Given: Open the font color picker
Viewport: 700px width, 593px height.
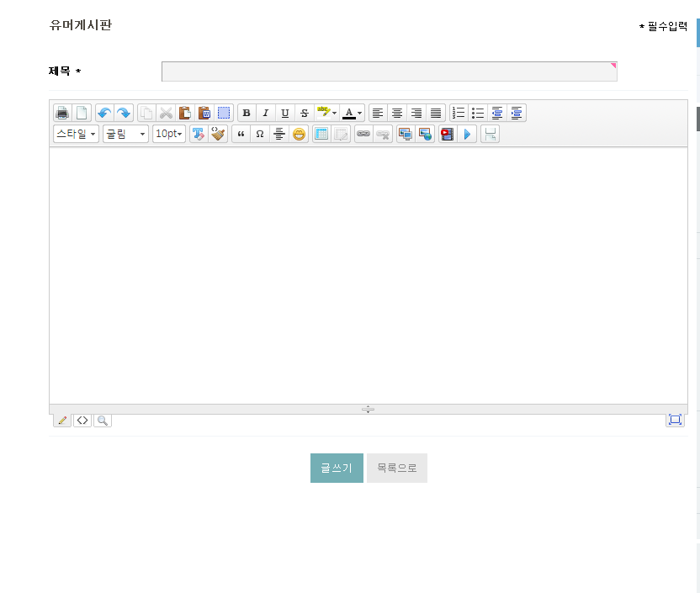Looking at the screenshot, I should (x=352, y=113).
